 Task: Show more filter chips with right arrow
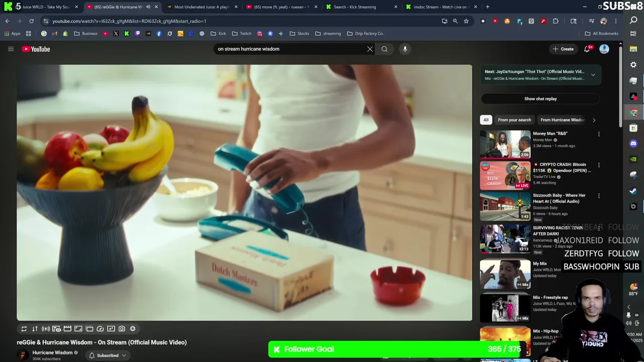click(594, 120)
